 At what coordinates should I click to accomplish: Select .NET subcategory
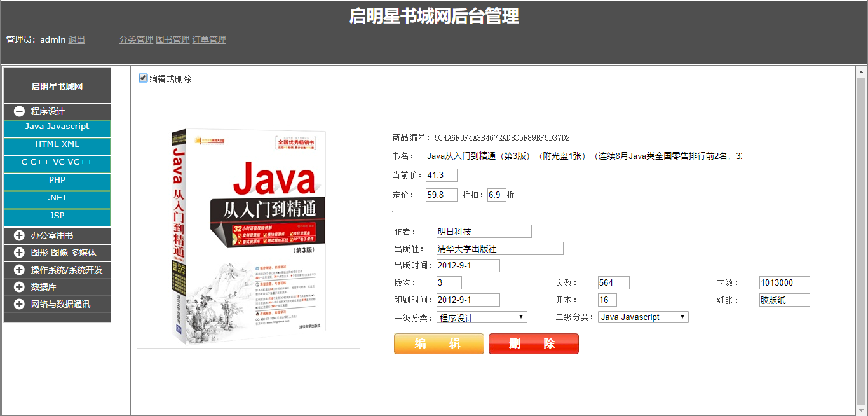tap(57, 198)
